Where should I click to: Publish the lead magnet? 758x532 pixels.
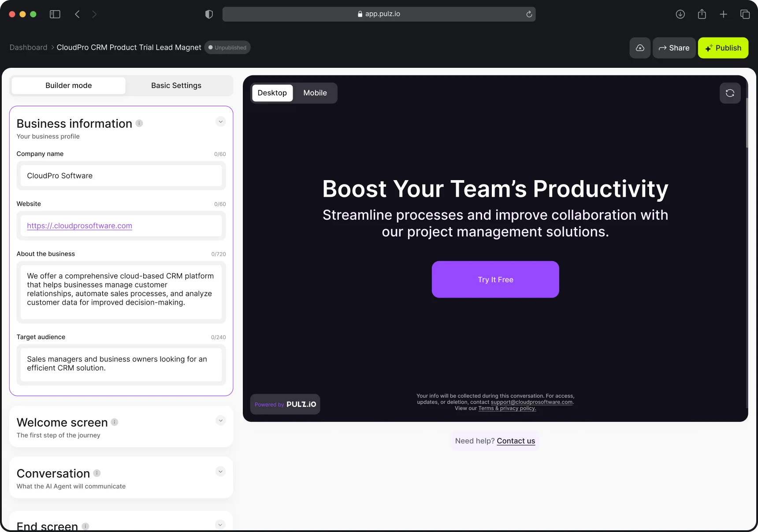click(x=723, y=48)
